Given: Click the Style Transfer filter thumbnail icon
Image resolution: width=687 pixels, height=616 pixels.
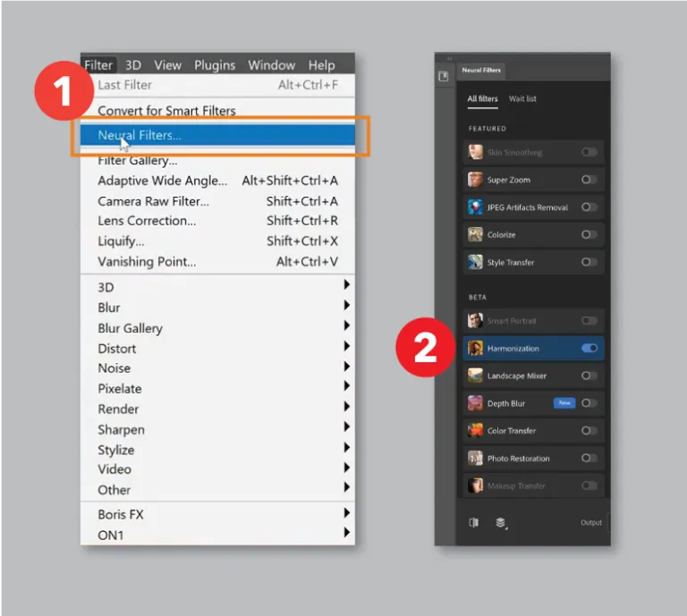Looking at the screenshot, I should click(475, 262).
